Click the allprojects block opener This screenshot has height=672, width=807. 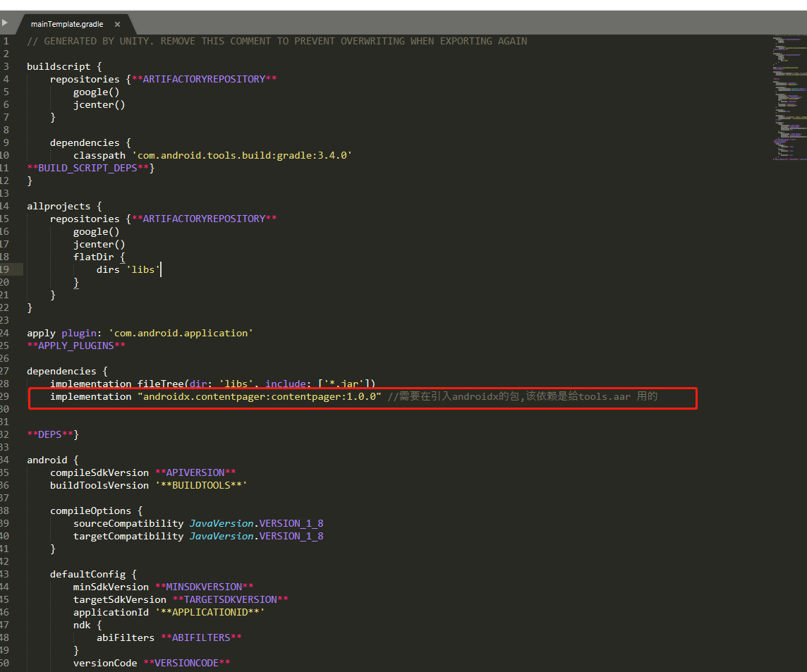tap(64, 206)
